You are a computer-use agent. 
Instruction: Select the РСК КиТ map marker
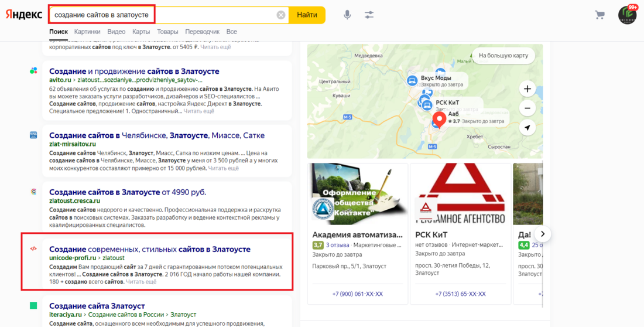click(427, 105)
